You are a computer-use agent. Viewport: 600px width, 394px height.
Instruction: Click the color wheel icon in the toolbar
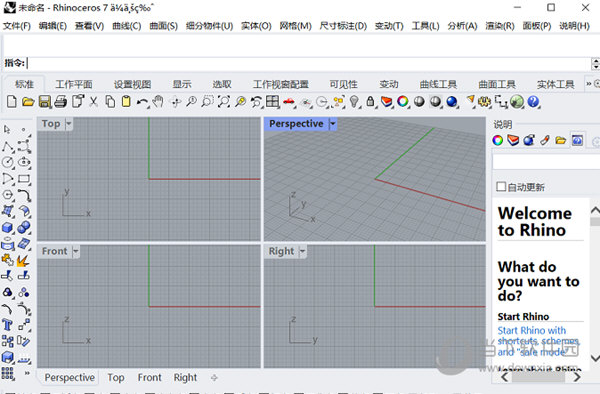coord(403,102)
